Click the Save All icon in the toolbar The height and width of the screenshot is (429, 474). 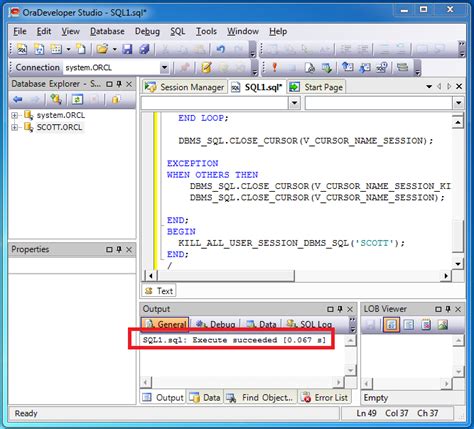click(x=145, y=49)
